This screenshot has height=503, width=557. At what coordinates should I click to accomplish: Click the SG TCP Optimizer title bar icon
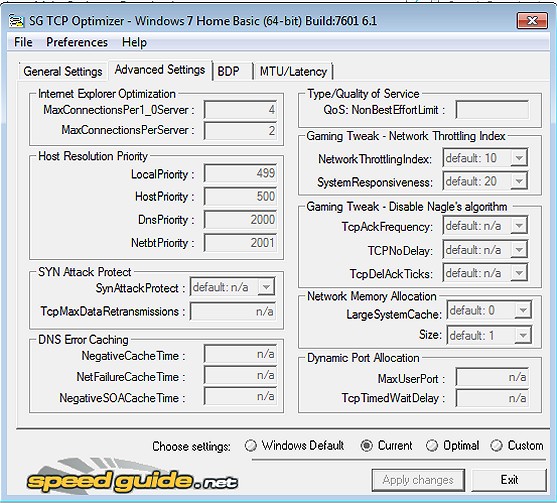[16, 21]
